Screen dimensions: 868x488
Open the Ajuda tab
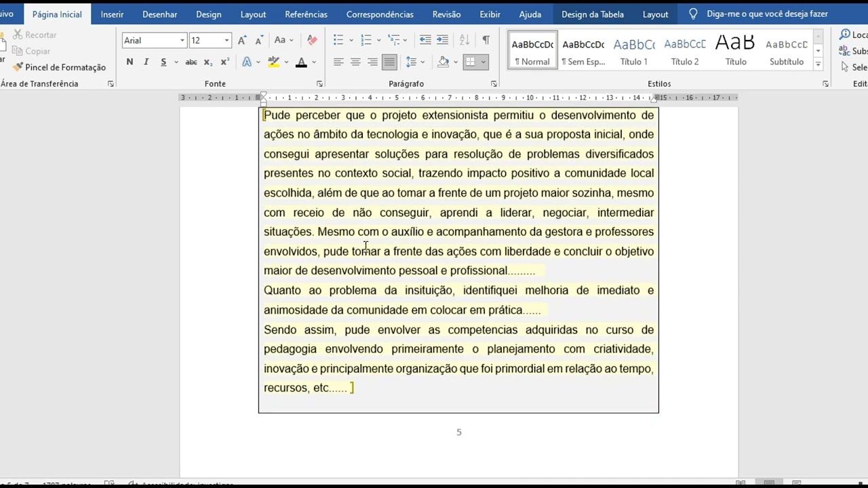(x=530, y=14)
